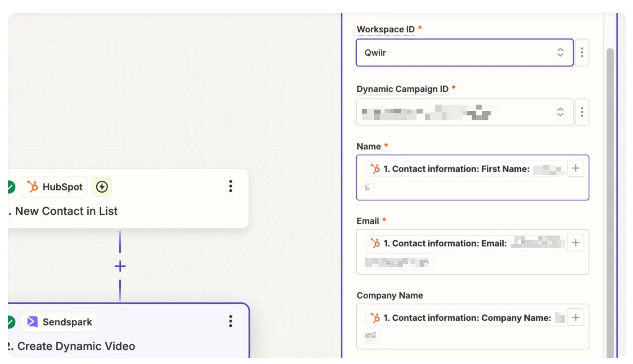The width and height of the screenshot is (633, 364).
Task: Open Sendspark step three-dot menu
Action: [231, 321]
